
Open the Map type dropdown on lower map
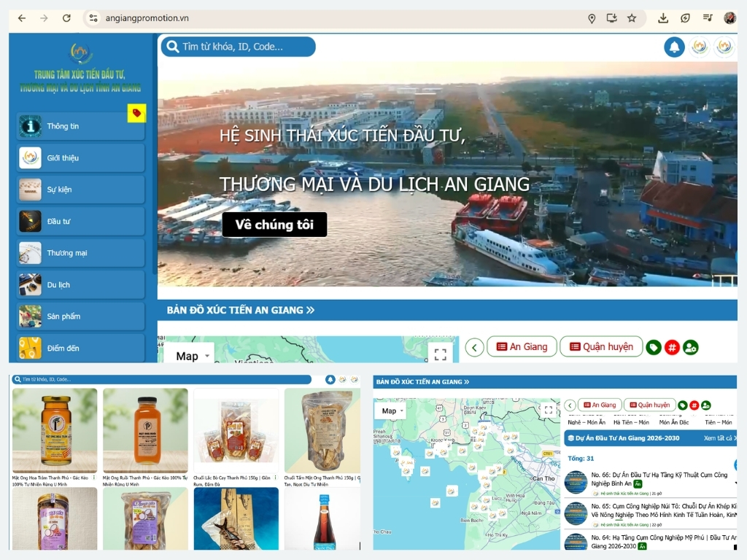[393, 411]
